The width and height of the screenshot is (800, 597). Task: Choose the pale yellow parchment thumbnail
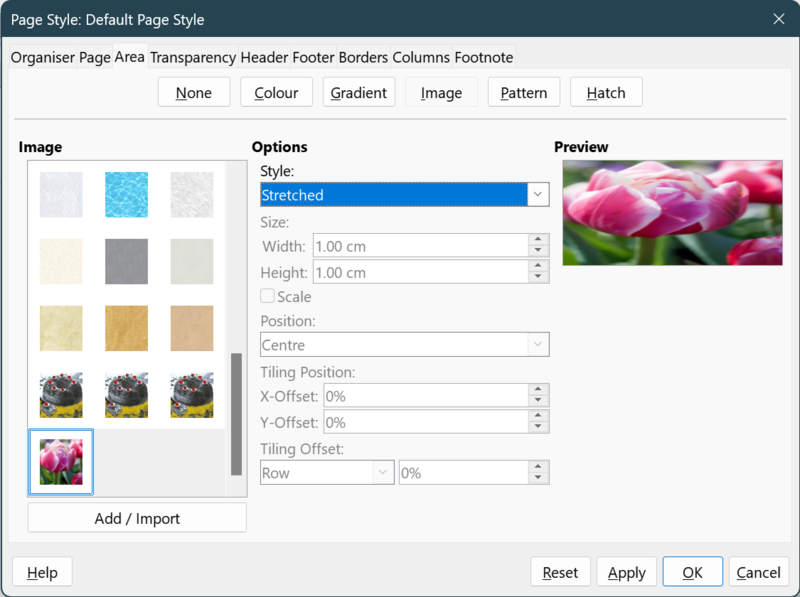tap(61, 328)
